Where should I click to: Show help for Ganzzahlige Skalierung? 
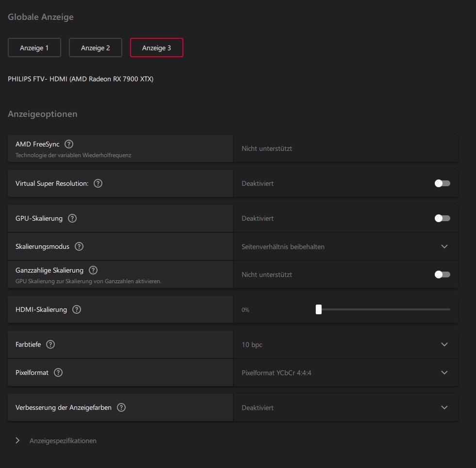[93, 270]
